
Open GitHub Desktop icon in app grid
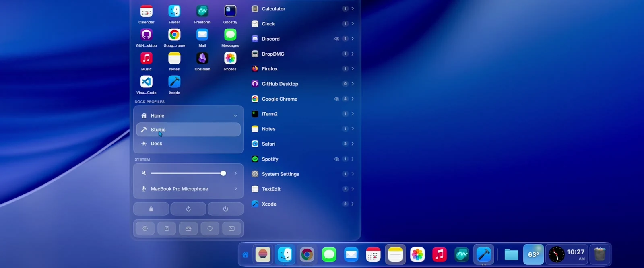(x=146, y=35)
